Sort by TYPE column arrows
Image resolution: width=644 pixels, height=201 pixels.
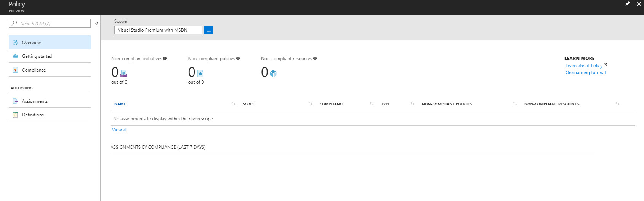pyautogui.click(x=412, y=104)
